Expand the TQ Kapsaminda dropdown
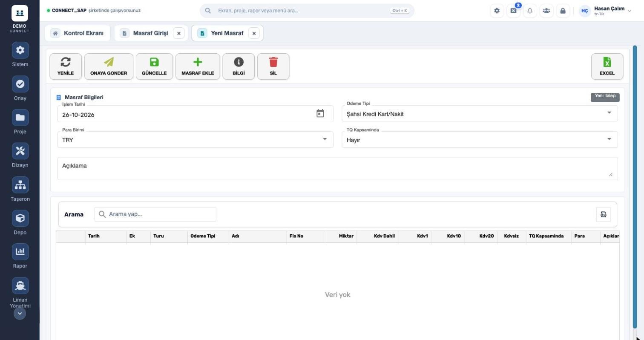 480,140
